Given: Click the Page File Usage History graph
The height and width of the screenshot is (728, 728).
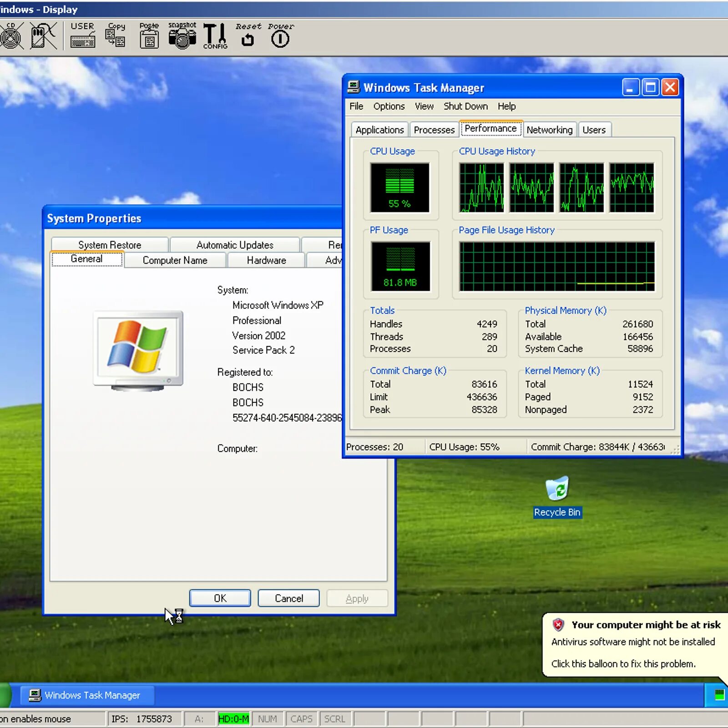Looking at the screenshot, I should pos(557,266).
